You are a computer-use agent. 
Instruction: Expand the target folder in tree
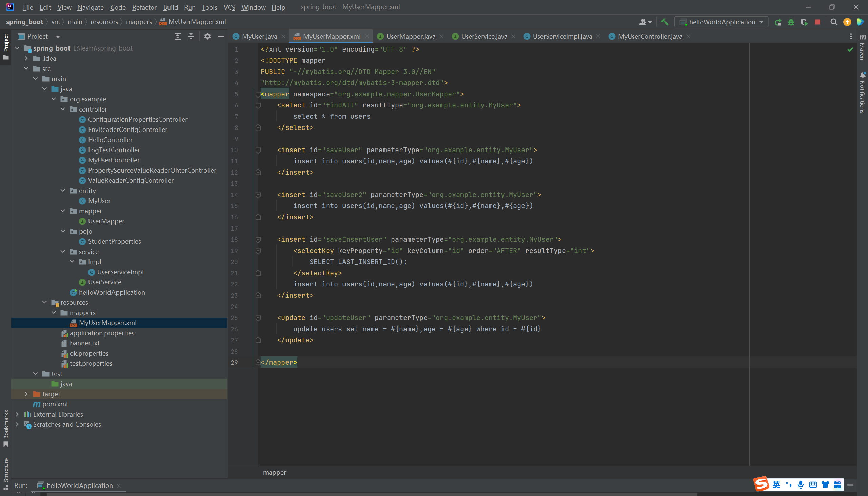(26, 394)
